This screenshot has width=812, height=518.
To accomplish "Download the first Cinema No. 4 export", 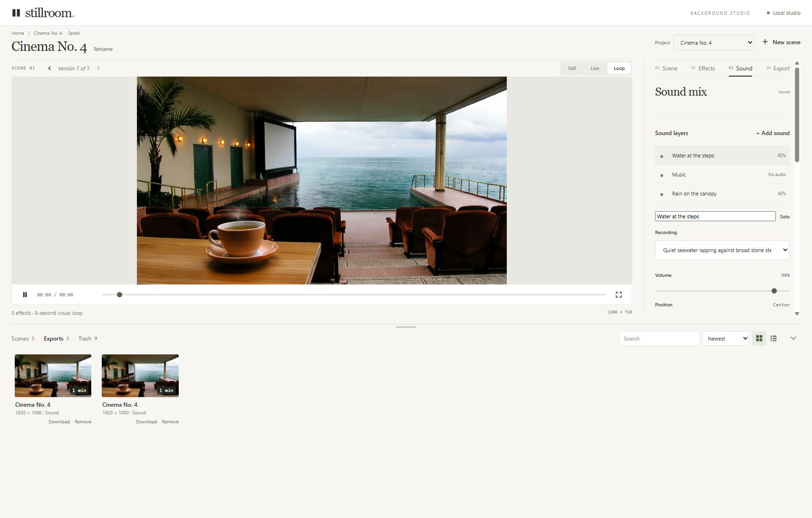I will click(x=59, y=422).
